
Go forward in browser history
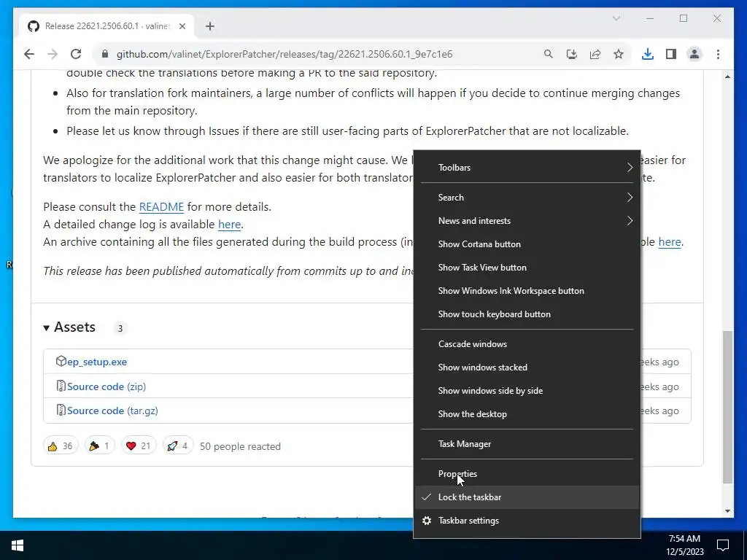53,54
